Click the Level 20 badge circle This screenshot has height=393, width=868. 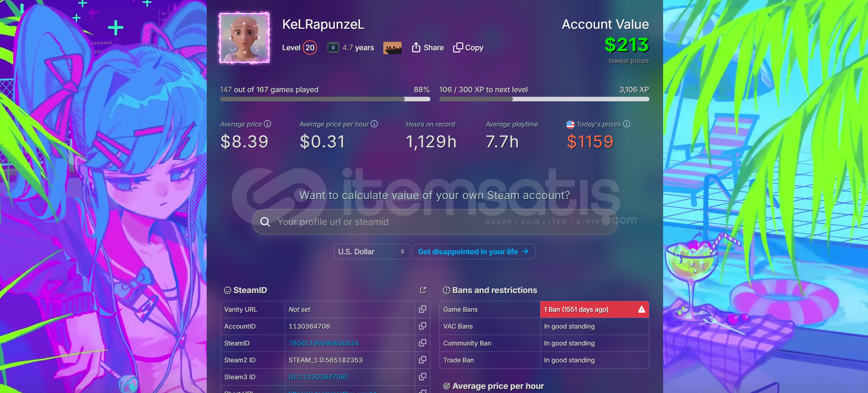pos(310,47)
